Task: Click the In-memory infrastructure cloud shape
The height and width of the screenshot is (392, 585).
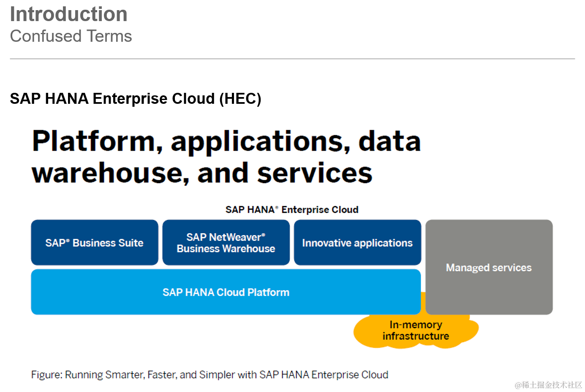Action: pyautogui.click(x=416, y=331)
